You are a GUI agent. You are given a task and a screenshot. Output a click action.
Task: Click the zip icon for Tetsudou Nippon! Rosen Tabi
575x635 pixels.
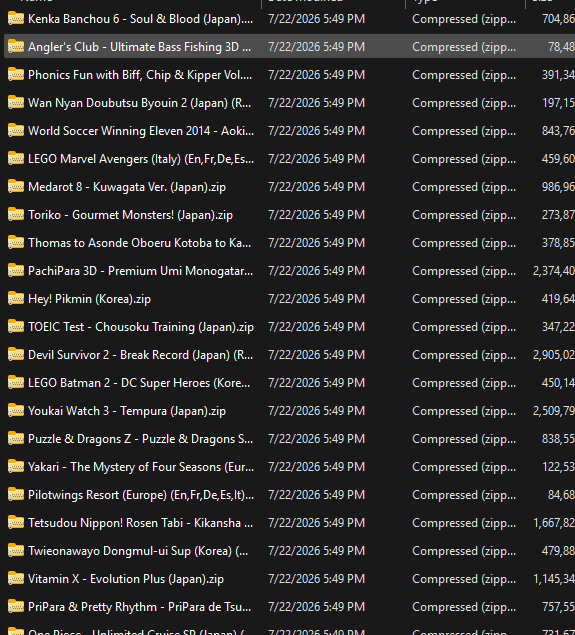point(16,522)
